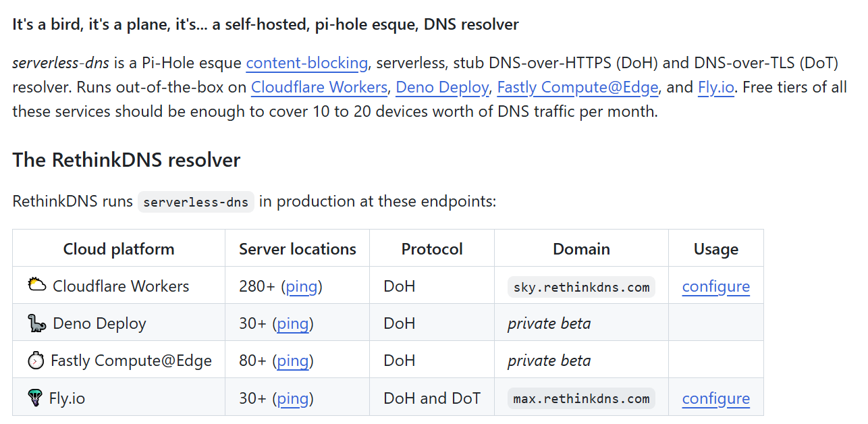Click the 'Server locations' column header
This screenshot has width=868, height=424.
(x=298, y=249)
